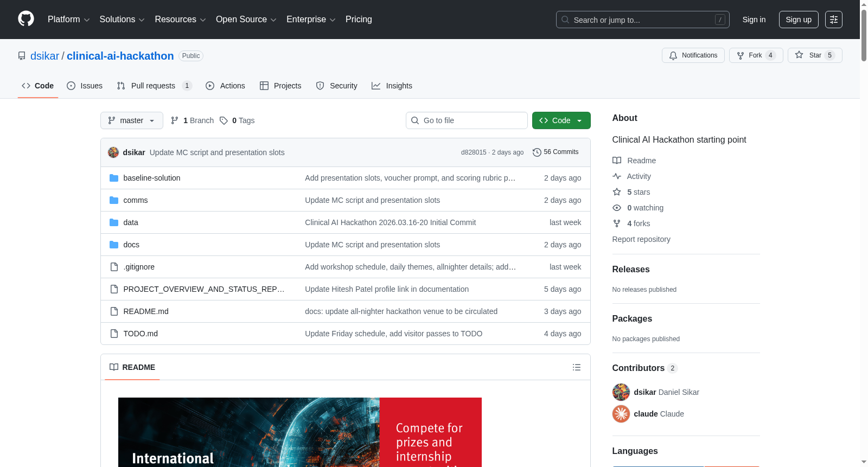
Task: Click the .gitignore file icon
Action: point(114,267)
